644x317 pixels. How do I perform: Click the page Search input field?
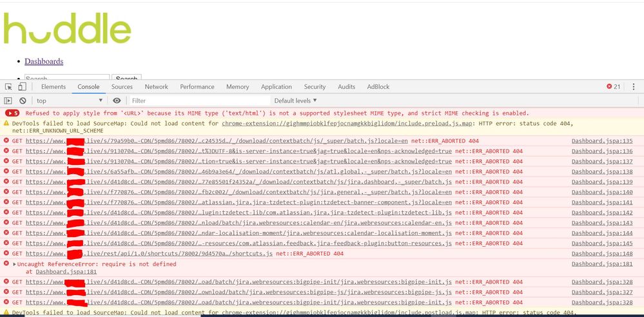tap(67, 77)
